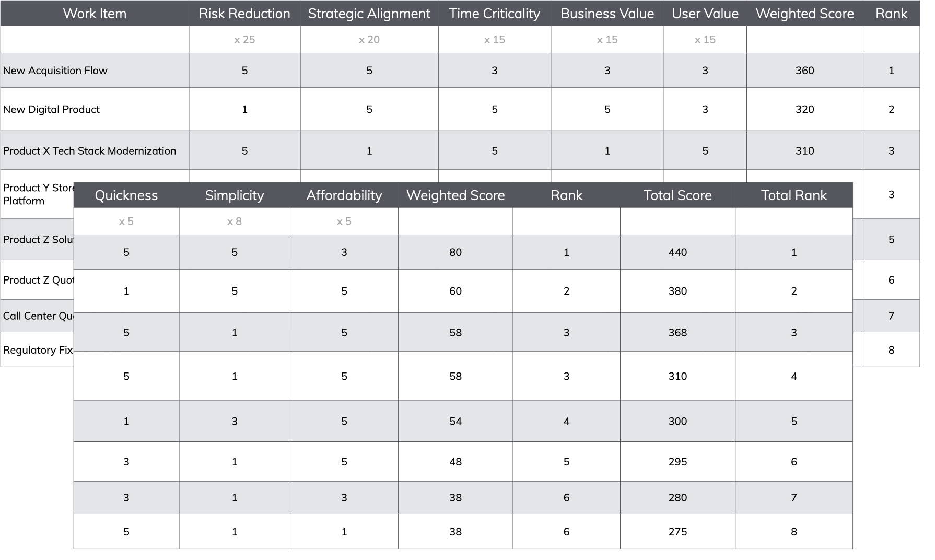
Task: Click the Quickness column header
Action: pos(126,195)
